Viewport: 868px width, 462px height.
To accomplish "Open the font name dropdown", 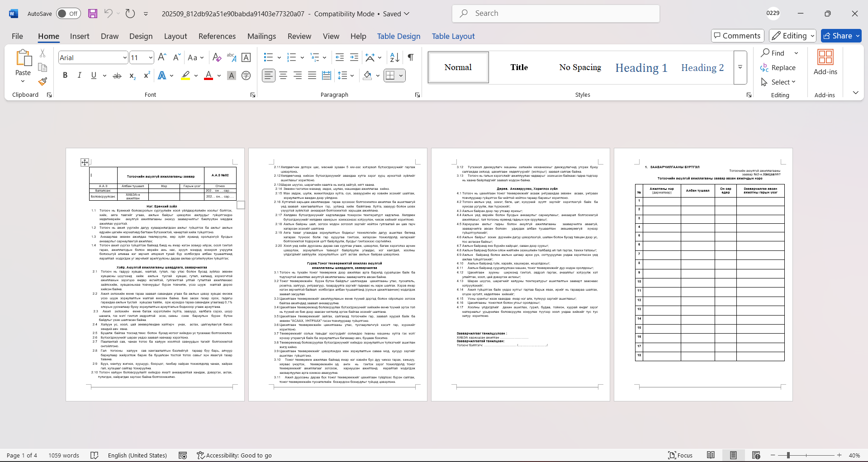I will 125,57.
